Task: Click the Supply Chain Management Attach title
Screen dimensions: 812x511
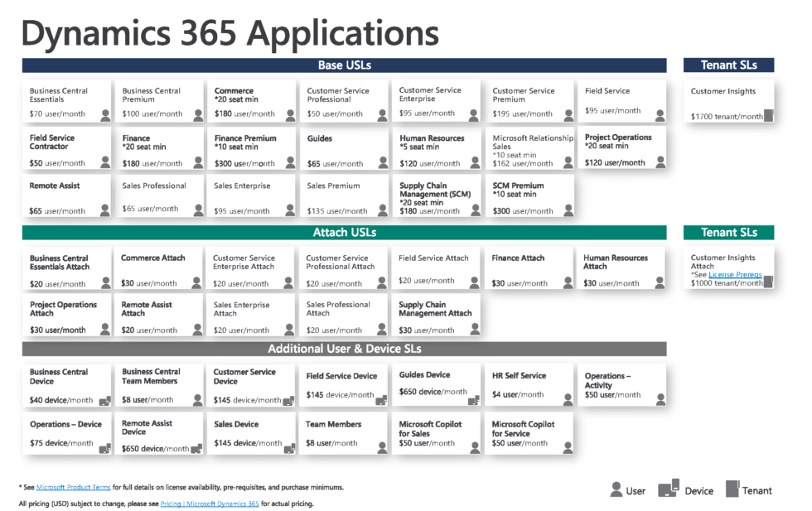Action: [435, 309]
